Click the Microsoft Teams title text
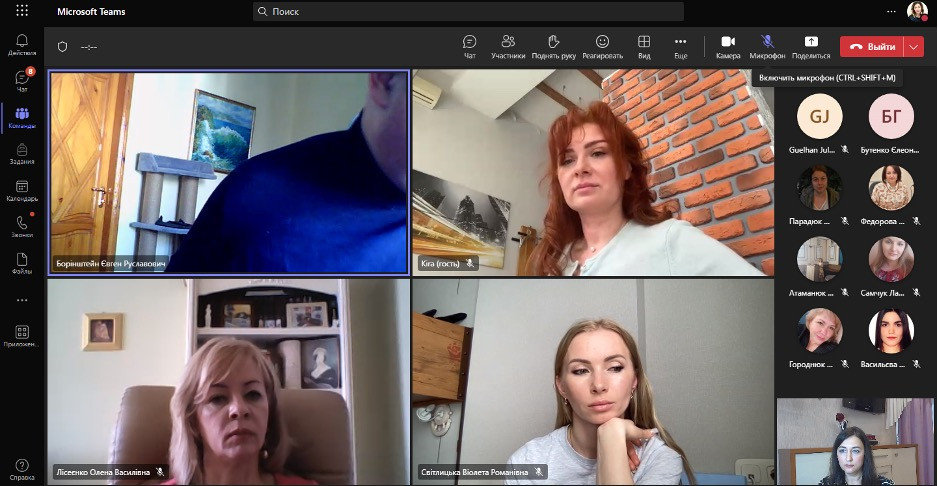The width and height of the screenshot is (938, 486). point(91,11)
